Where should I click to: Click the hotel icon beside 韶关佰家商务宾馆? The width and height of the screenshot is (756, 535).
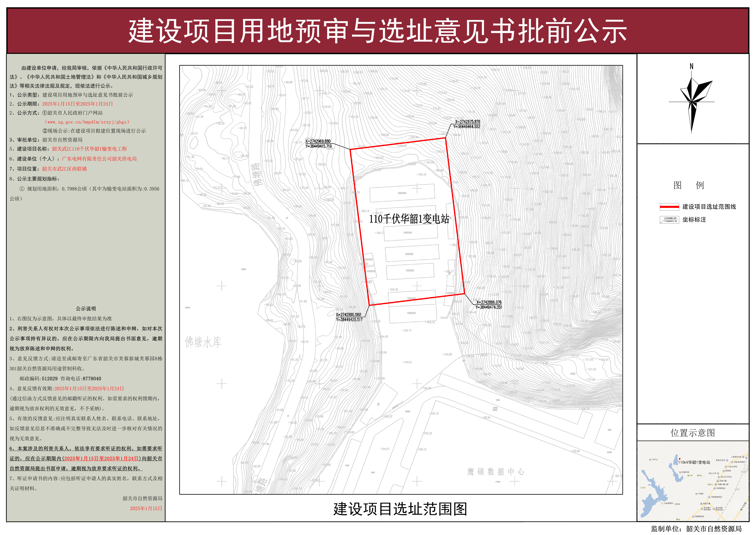tap(714, 509)
